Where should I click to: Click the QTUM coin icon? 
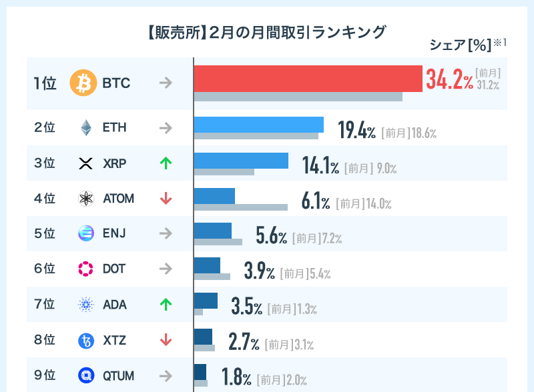pyautogui.click(x=85, y=376)
